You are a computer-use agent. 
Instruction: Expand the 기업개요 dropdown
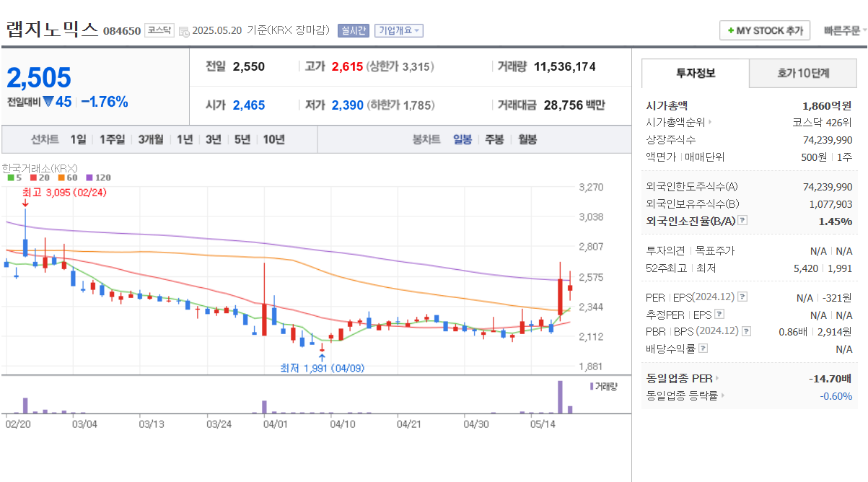click(x=400, y=30)
